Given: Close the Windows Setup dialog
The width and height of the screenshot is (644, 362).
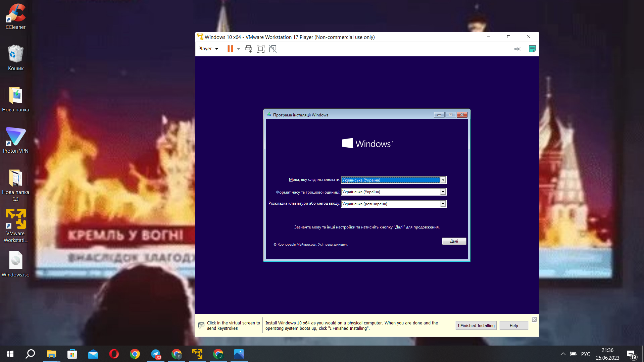Looking at the screenshot, I should [x=462, y=115].
